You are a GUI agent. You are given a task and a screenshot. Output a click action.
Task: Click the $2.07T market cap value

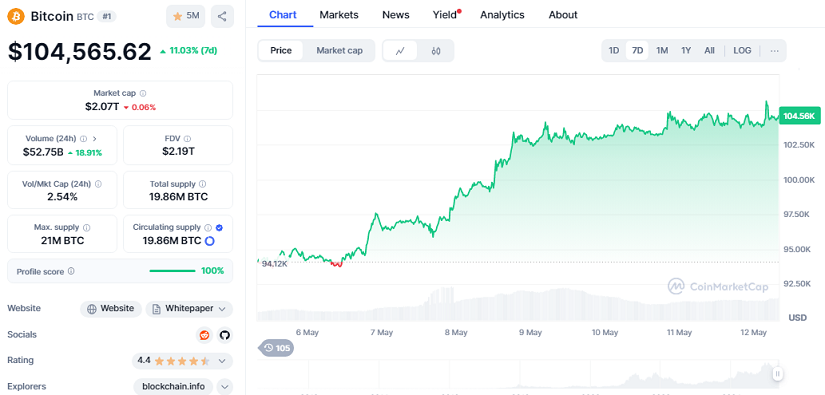pyautogui.click(x=102, y=107)
